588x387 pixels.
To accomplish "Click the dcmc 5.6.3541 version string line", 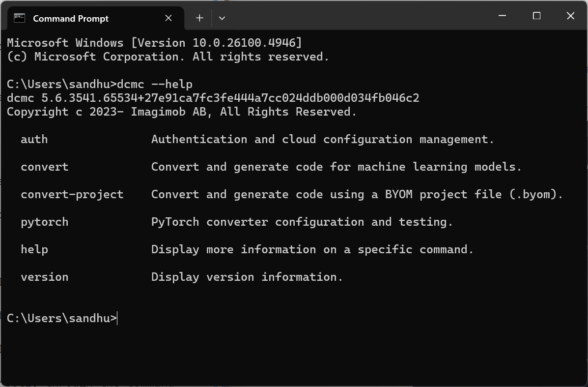I will (x=213, y=98).
